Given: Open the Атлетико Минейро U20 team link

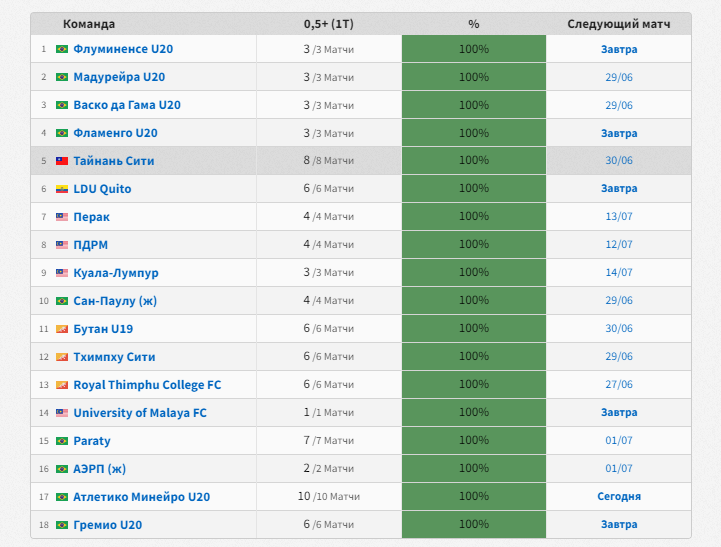Looking at the screenshot, I should pos(142,497).
